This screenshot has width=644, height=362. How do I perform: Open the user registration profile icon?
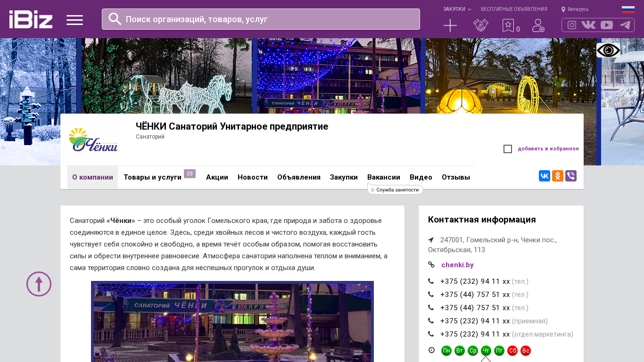point(538,25)
